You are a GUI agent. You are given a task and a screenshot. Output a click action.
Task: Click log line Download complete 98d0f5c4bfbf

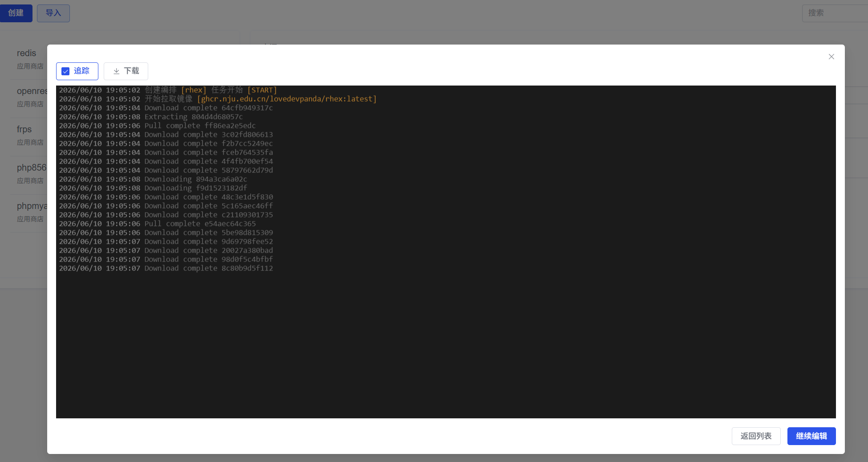(x=166, y=259)
